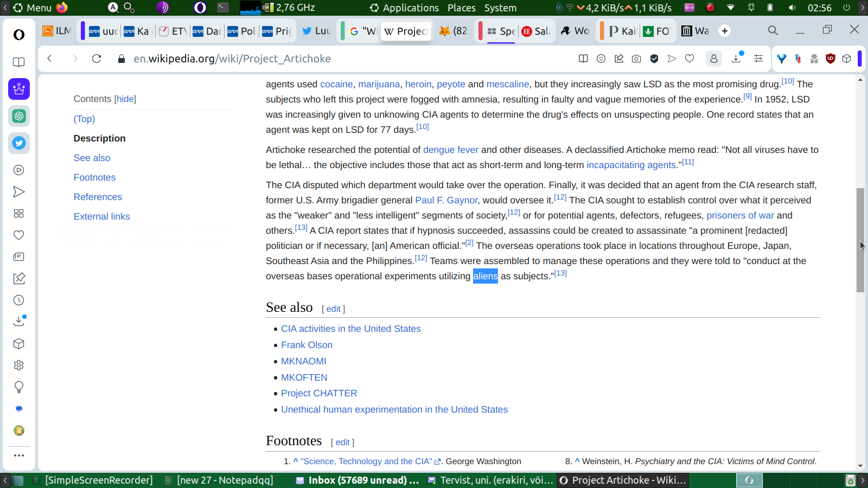Screen dimensions: 868x488
Task: View site security lock info
Action: (122, 59)
